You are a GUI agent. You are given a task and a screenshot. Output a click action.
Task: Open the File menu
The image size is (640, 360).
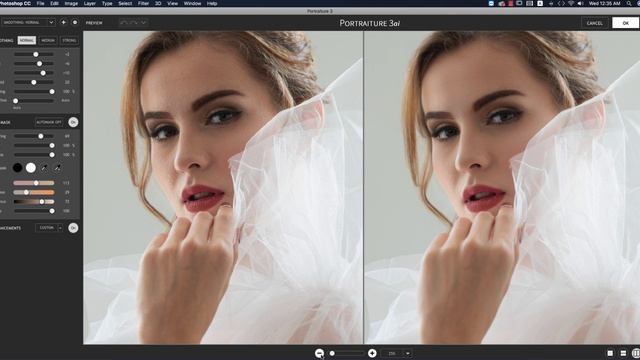tap(40, 3)
